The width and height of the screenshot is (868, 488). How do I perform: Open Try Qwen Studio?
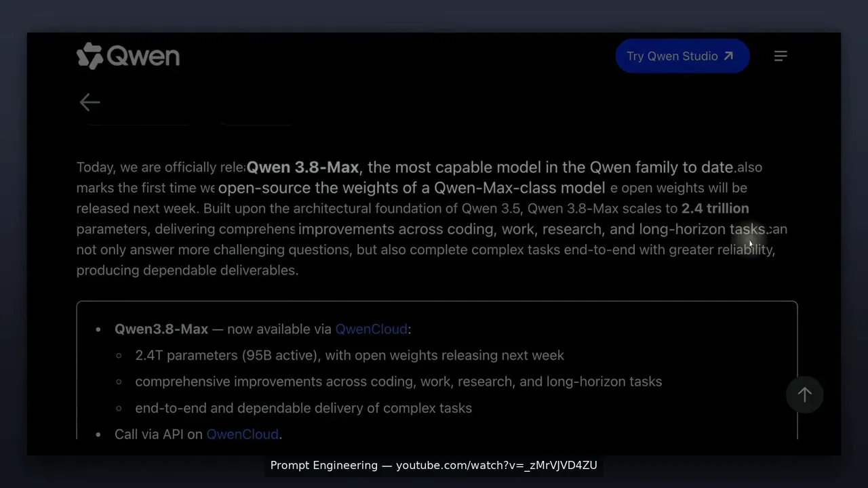pos(682,56)
